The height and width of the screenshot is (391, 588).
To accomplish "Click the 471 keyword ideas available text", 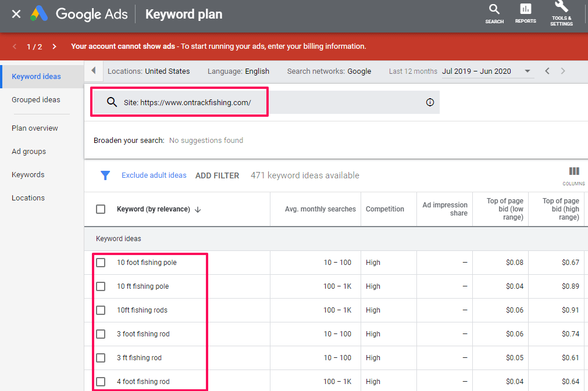I will [305, 175].
